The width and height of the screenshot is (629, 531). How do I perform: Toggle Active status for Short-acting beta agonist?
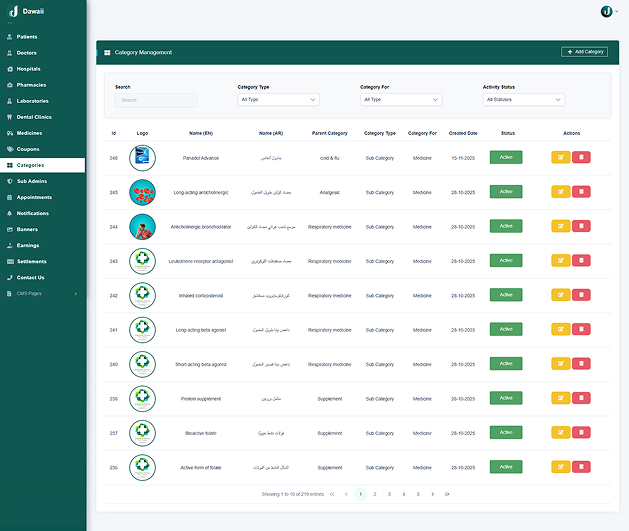[505, 364]
